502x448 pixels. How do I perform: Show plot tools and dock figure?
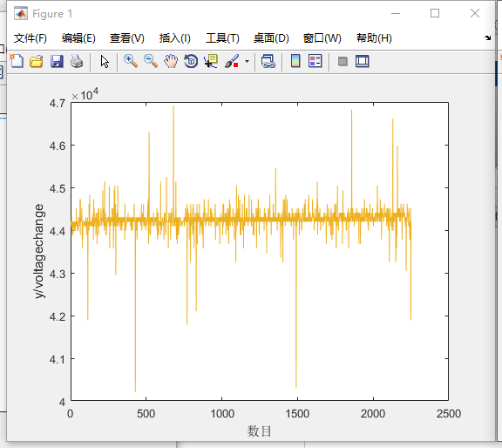(363, 61)
